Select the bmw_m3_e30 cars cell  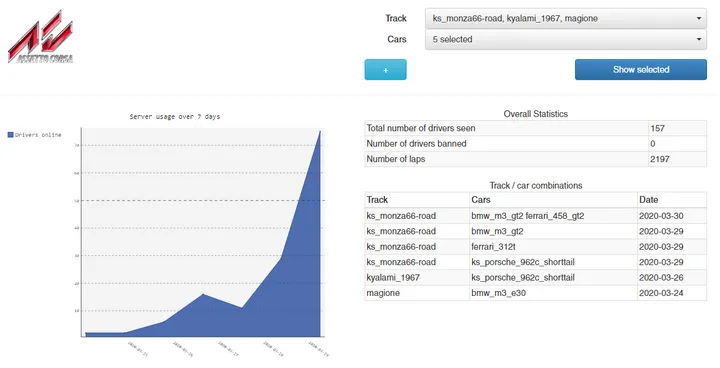click(553, 293)
